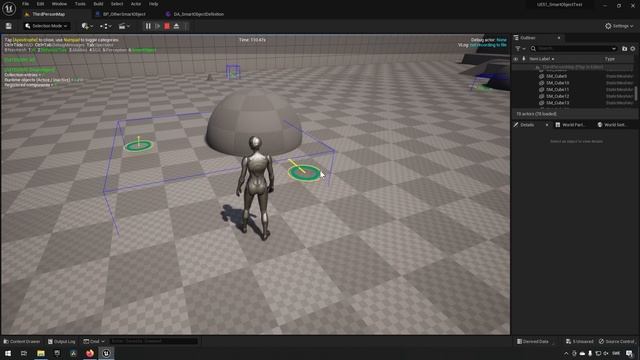Switch to the DA_SmartObjectDefinition tab
The image size is (640, 360).
pos(198,14)
